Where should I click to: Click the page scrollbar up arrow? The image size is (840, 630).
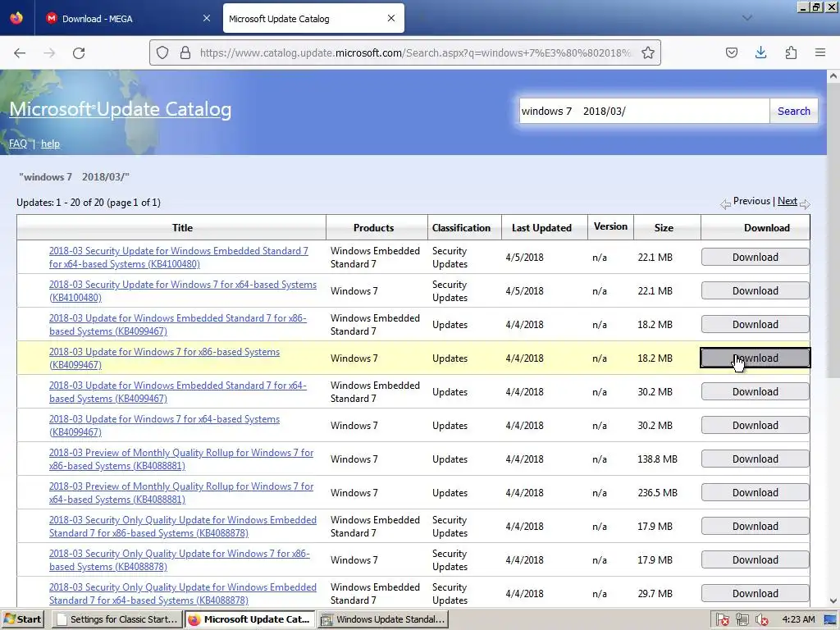[x=833, y=76]
